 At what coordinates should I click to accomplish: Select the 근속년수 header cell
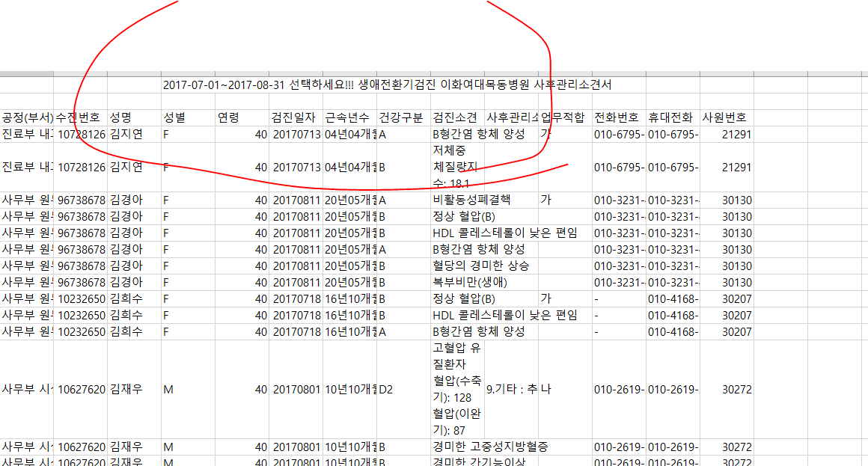[x=350, y=117]
